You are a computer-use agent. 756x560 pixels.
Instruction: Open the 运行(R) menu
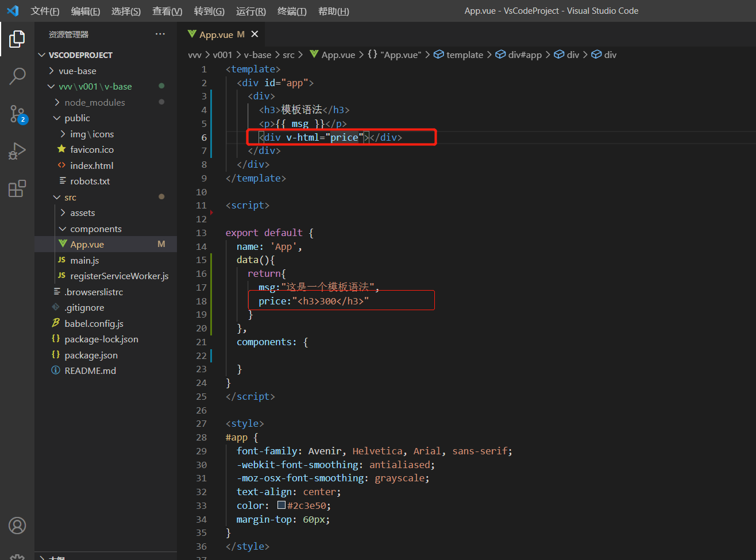(x=251, y=11)
